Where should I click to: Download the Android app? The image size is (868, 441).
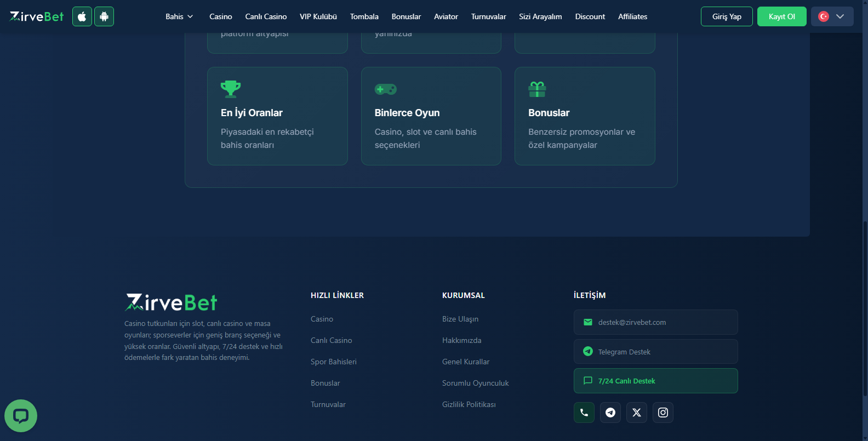pos(104,16)
